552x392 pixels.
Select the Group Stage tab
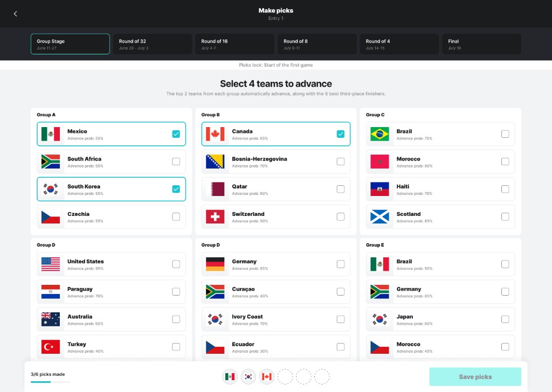pos(70,44)
